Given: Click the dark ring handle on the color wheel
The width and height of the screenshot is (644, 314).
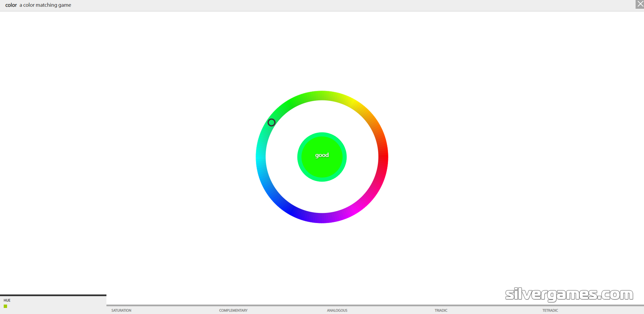Looking at the screenshot, I should tap(271, 122).
